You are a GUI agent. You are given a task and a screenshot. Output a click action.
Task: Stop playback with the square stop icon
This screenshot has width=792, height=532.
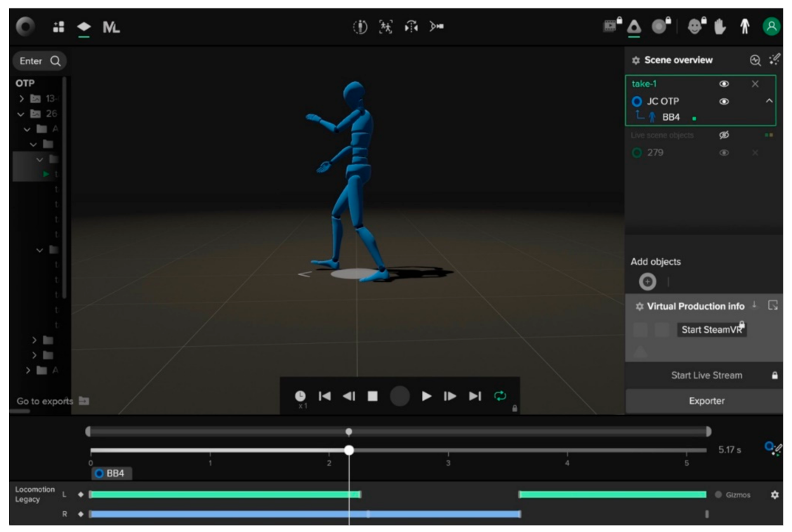coord(373,397)
